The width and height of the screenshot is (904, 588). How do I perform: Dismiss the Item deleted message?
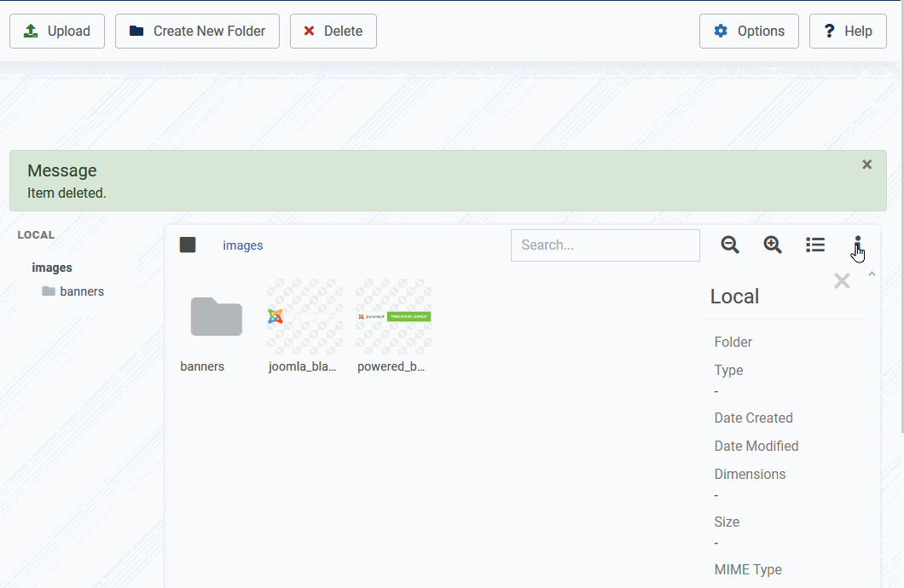click(x=866, y=164)
